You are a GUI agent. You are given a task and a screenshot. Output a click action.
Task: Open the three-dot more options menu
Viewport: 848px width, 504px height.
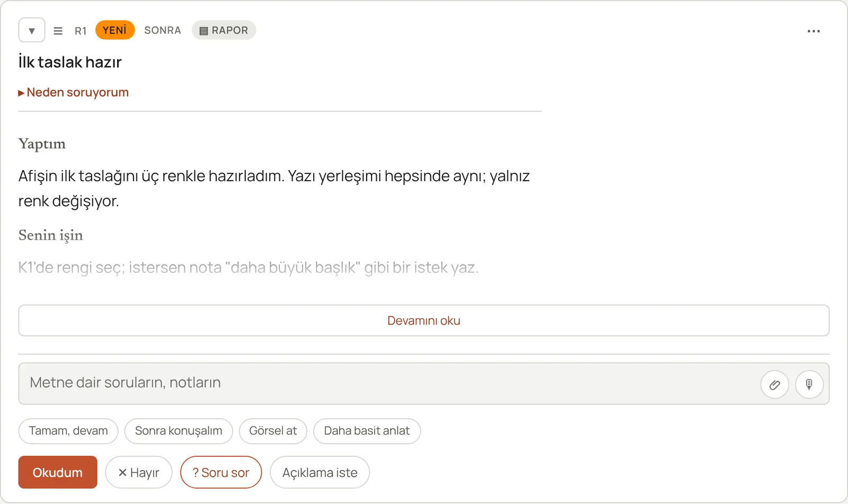click(x=814, y=31)
